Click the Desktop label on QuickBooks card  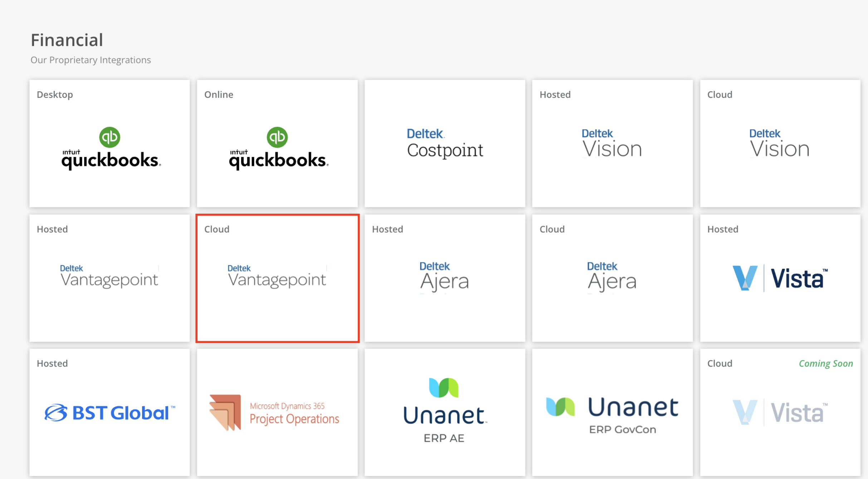coord(55,95)
